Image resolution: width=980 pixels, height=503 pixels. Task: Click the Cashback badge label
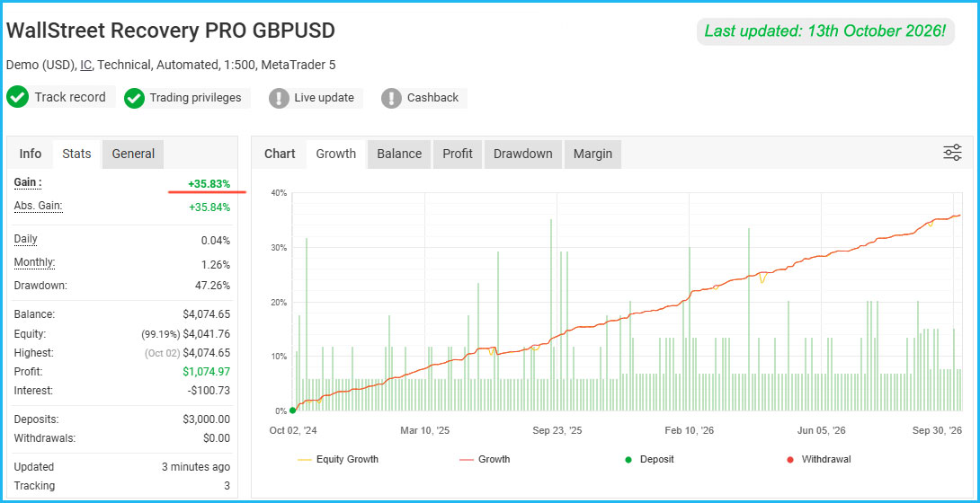[x=432, y=98]
